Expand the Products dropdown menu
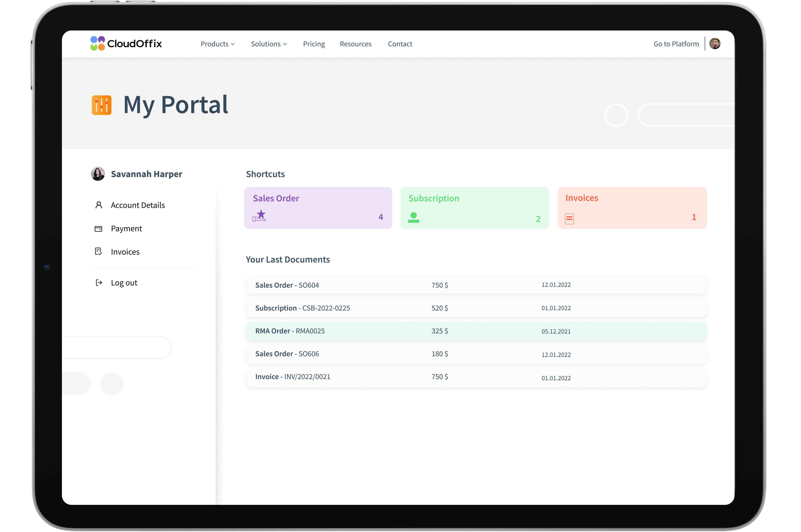The width and height of the screenshot is (801, 532). (217, 44)
